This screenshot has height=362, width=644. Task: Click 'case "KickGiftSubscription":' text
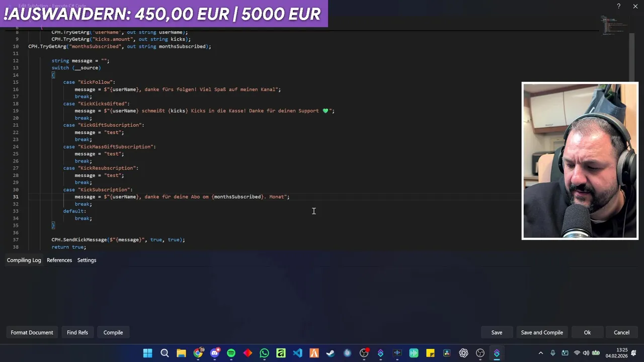pyautogui.click(x=104, y=125)
